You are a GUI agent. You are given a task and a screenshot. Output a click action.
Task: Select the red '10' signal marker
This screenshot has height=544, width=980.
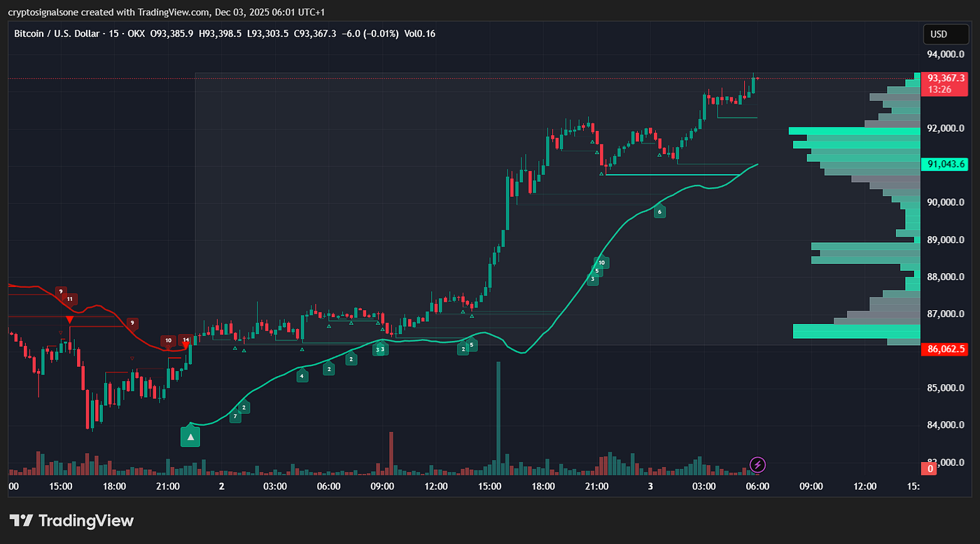click(x=168, y=341)
